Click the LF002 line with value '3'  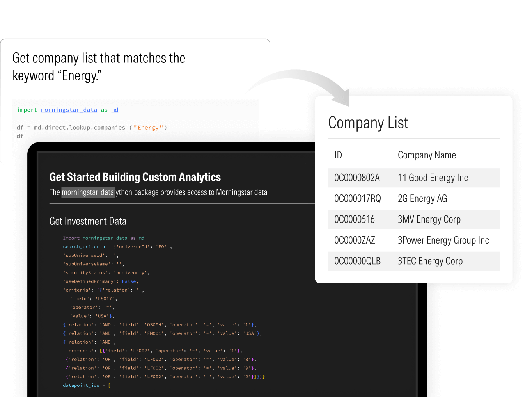coord(161,360)
